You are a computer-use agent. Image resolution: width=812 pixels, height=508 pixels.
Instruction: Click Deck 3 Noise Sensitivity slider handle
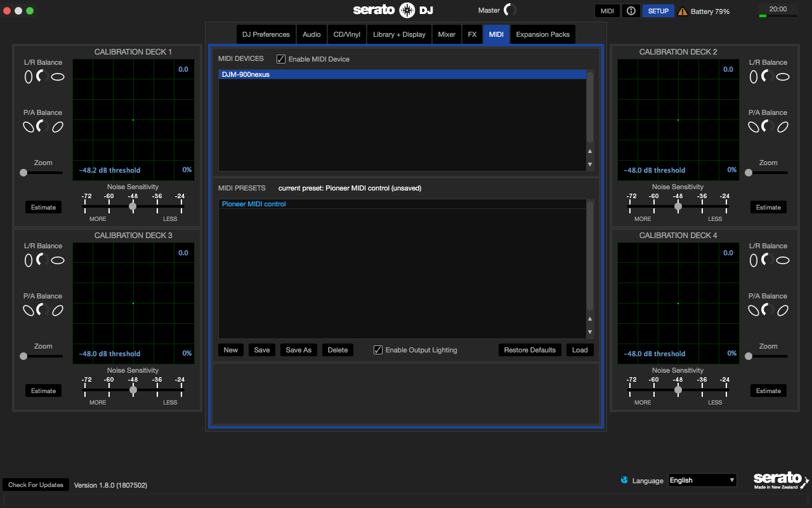coord(133,390)
